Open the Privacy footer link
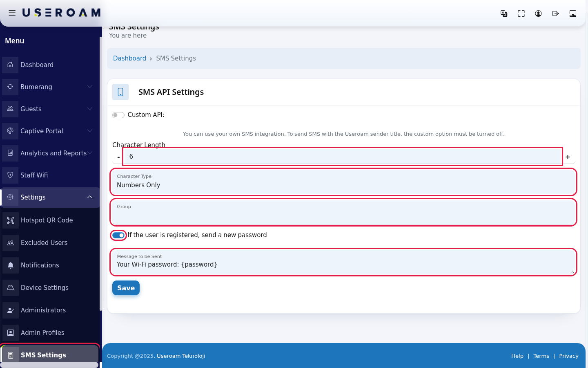Viewport: 588px width, 368px height. (569, 356)
